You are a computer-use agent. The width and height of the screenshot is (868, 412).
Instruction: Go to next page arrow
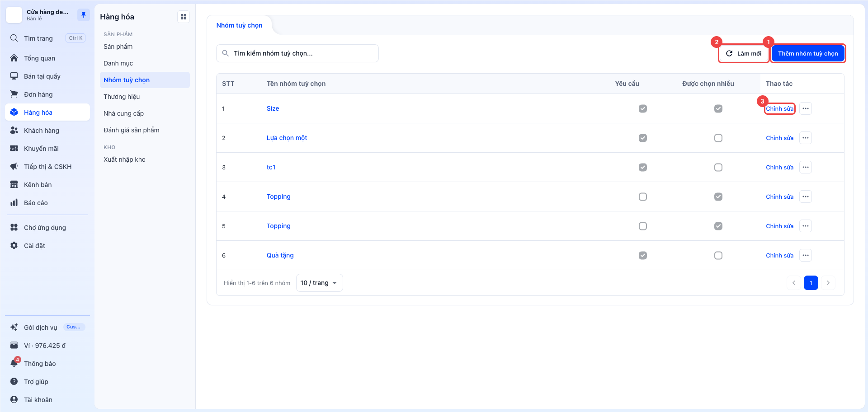pyautogui.click(x=828, y=283)
